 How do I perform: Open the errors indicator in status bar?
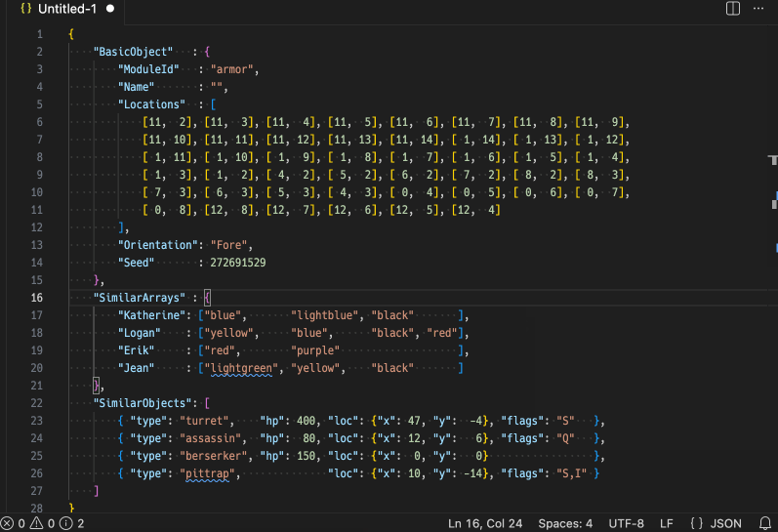(x=13, y=523)
